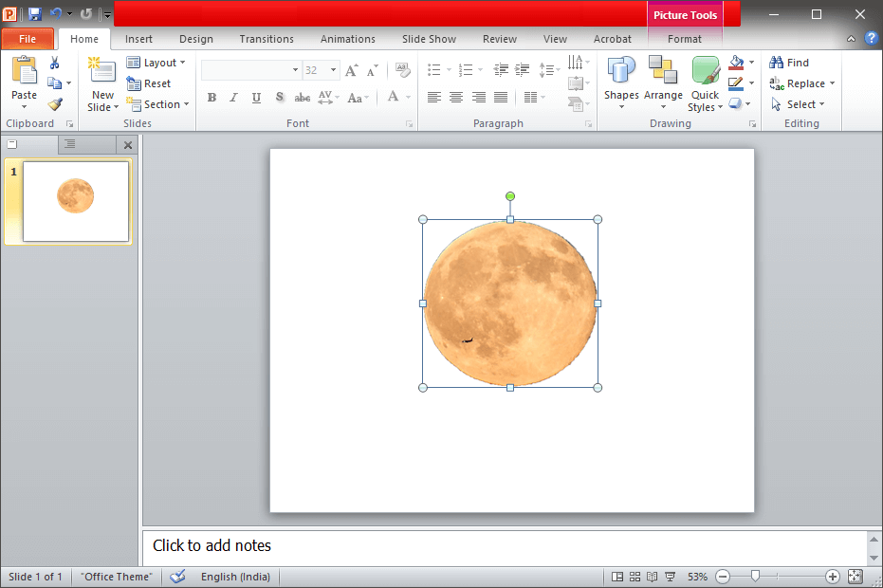Open the Quick Styles gallery
The width and height of the screenshot is (883, 588).
point(705,82)
